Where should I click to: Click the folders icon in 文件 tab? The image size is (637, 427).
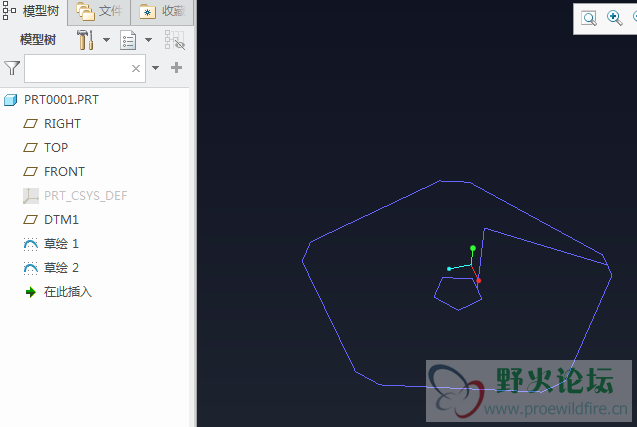pyautogui.click(x=85, y=11)
